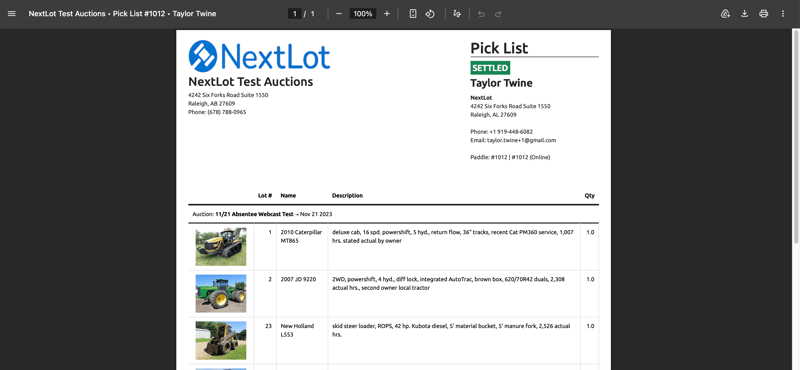The width and height of the screenshot is (800, 370).
Task: Click the fit to page icon
Action: [x=413, y=14]
